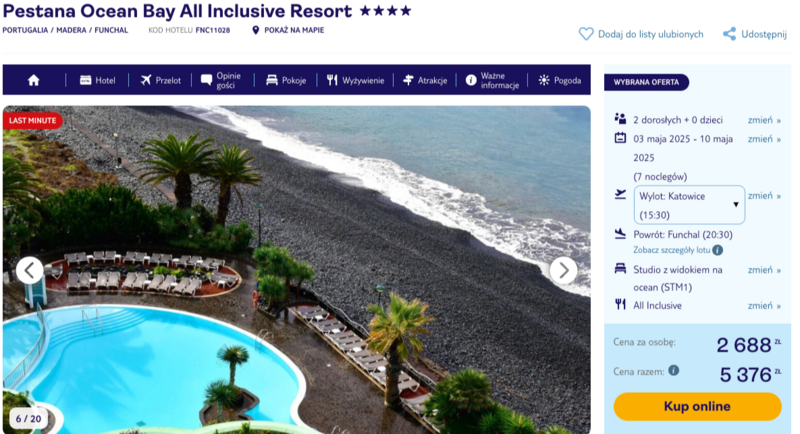Open the Przelot tab
Image resolution: width=800 pixels, height=434 pixels.
160,80
